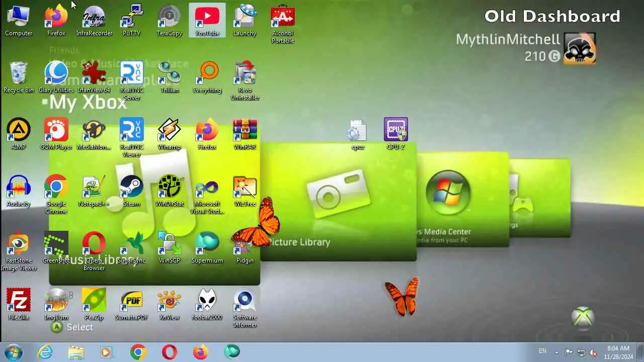Open Firefox from the taskbar
Image resolution: width=644 pixels, height=362 pixels.
tap(201, 352)
